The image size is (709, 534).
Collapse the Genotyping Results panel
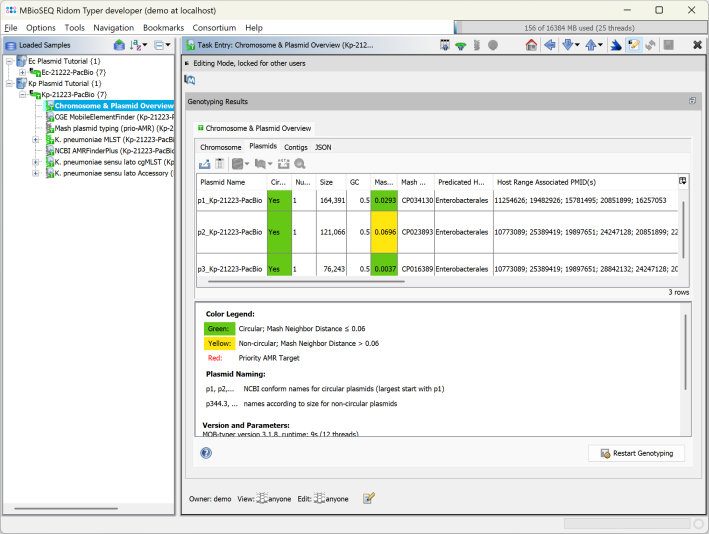tap(692, 101)
